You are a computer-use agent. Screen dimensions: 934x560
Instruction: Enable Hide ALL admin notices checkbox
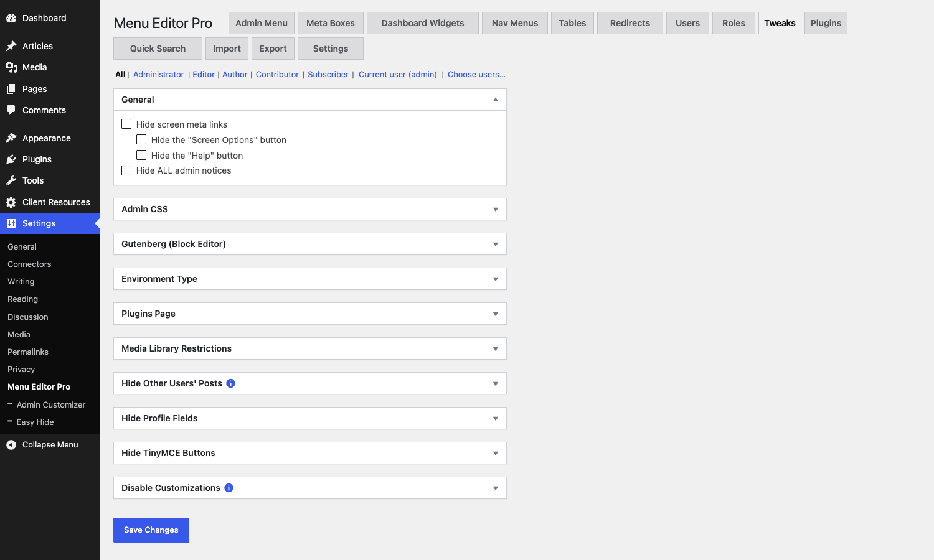tap(126, 170)
